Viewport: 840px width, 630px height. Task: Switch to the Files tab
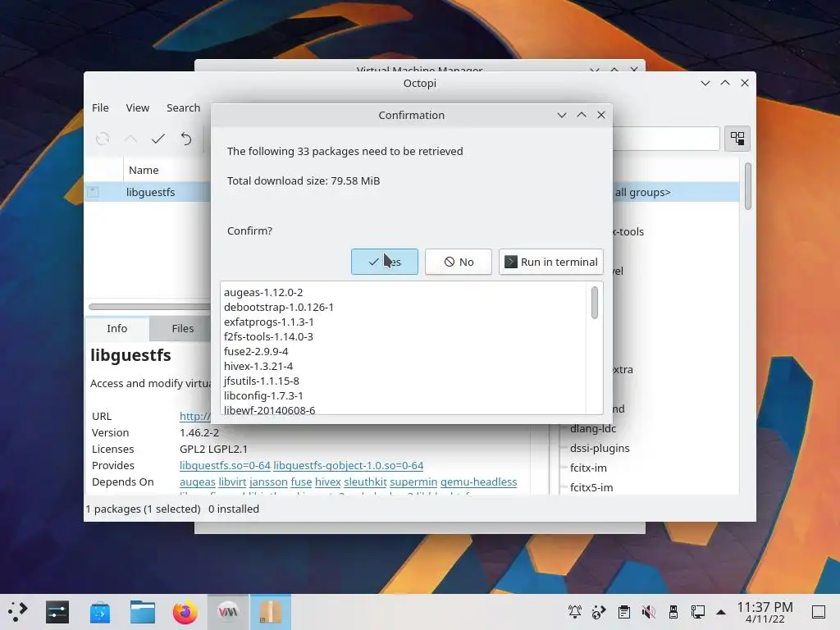point(182,328)
